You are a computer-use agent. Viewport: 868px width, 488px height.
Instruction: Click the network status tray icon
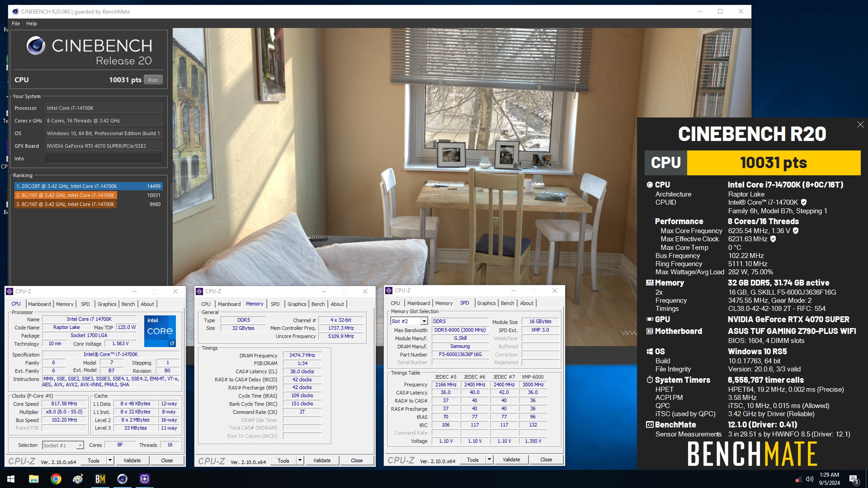[798, 479]
